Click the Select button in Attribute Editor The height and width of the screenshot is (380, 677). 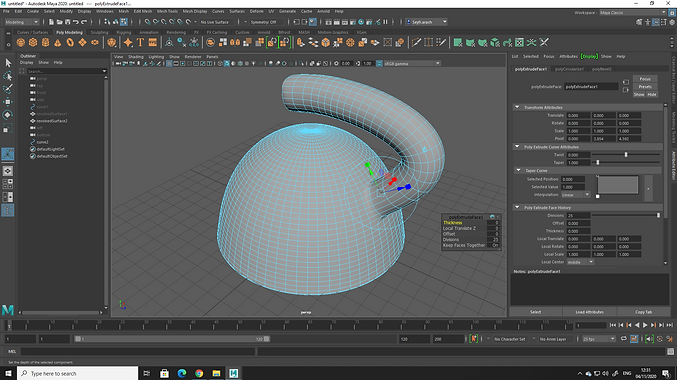point(535,312)
